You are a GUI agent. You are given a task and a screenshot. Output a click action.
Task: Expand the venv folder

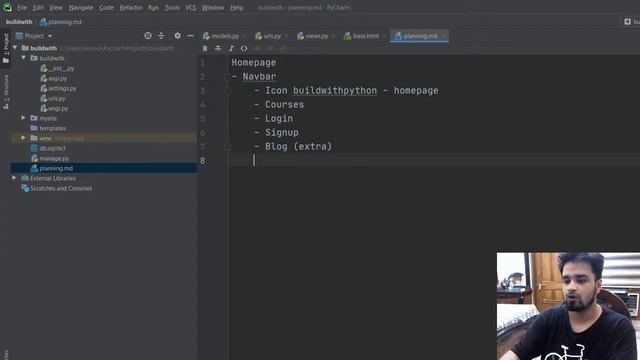click(23, 138)
